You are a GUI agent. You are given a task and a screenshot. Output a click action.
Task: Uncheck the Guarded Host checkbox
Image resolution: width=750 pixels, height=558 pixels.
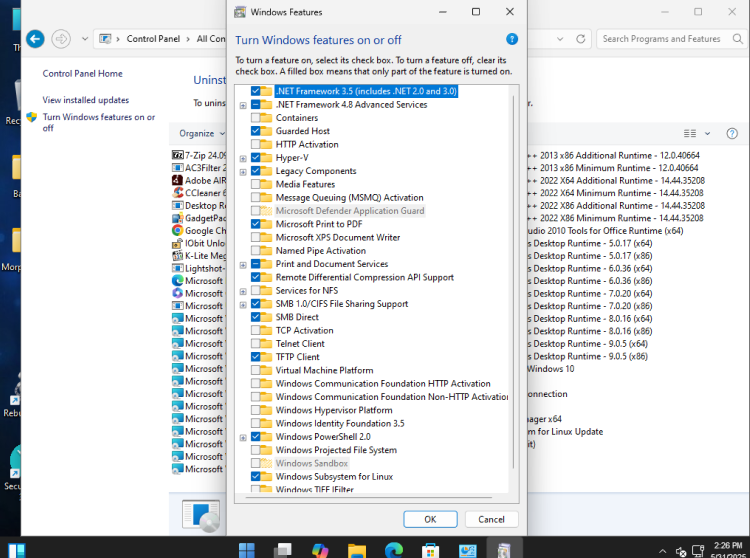pos(255,131)
